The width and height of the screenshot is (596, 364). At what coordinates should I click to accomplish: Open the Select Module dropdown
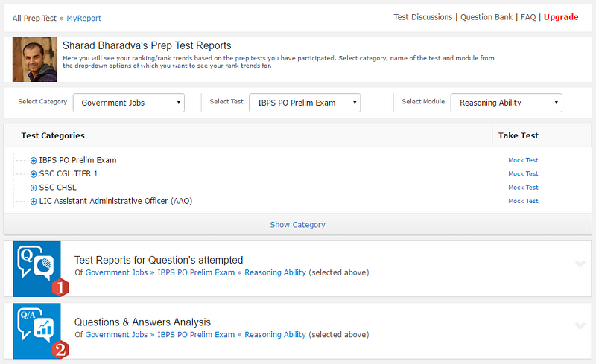506,103
